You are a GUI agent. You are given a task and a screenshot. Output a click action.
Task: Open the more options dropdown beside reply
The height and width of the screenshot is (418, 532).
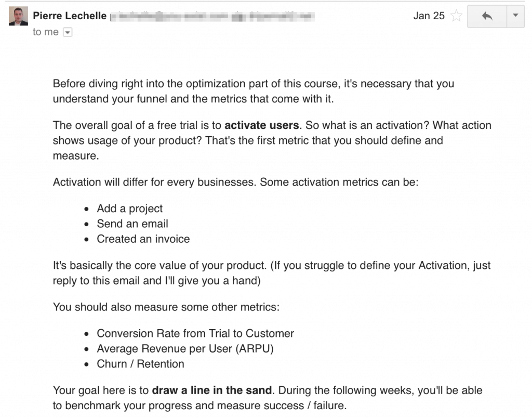point(515,16)
